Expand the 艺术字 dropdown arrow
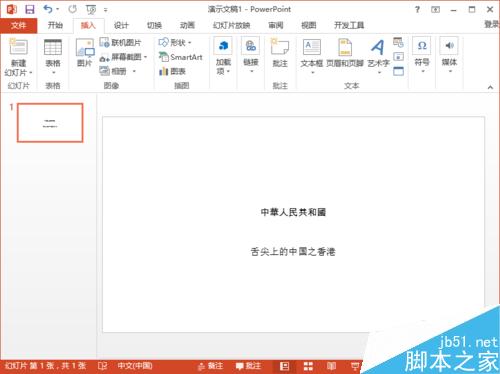The image size is (500, 374). (379, 72)
